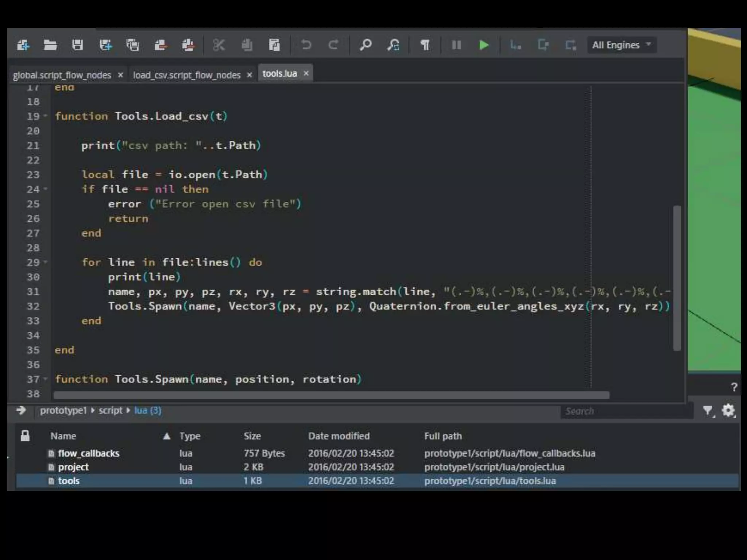The height and width of the screenshot is (560, 747).
Task: Run the script with green play button
Action: (x=484, y=45)
